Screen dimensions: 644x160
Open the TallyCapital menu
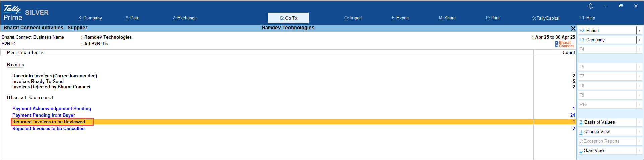point(545,18)
